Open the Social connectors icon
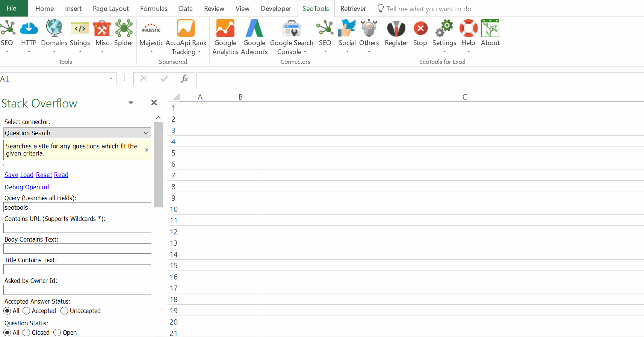Screen dimensions: 644x337 pos(347,29)
